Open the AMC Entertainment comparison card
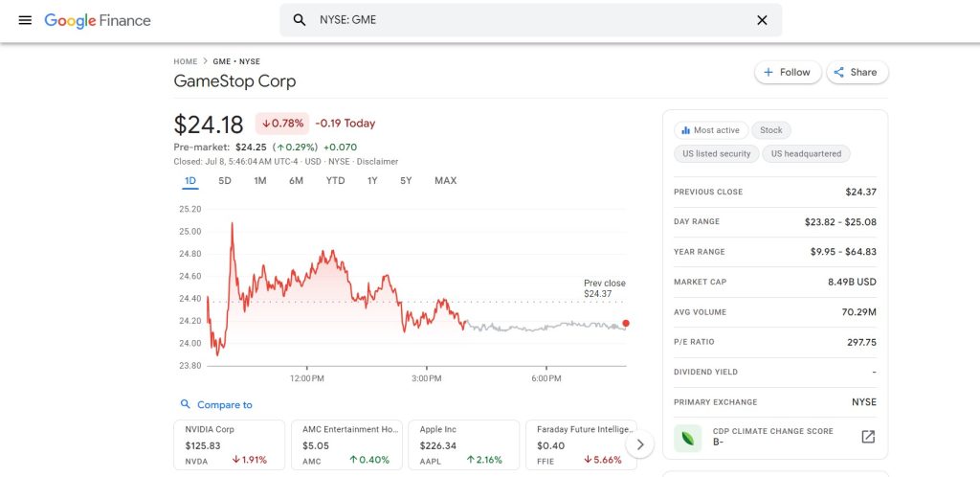The width and height of the screenshot is (980, 477). click(346, 445)
